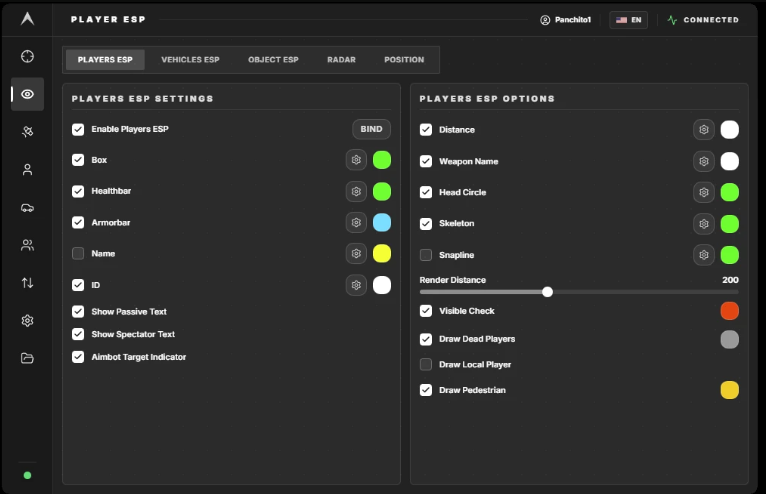Open the crosshair section in the sidebar

pyautogui.click(x=27, y=56)
